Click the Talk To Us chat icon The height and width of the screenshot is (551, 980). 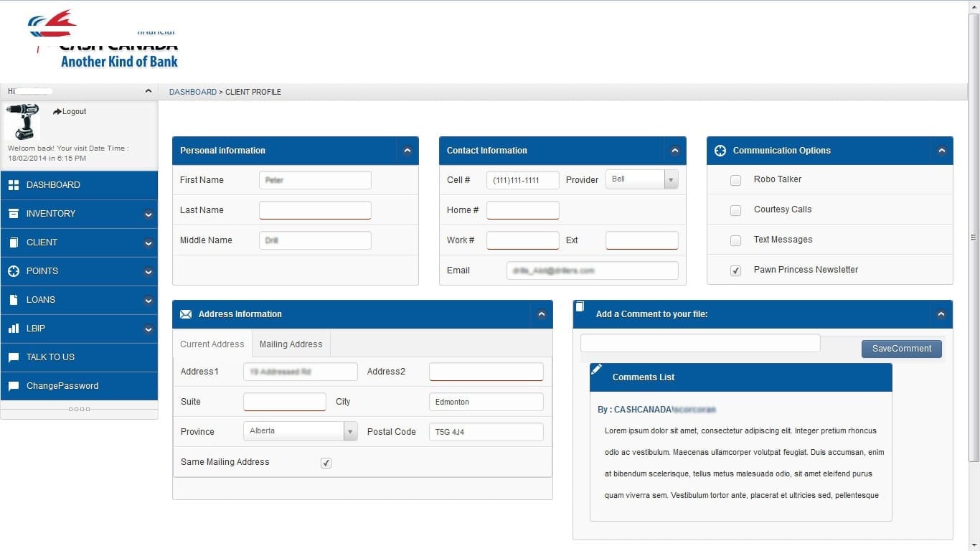pos(13,357)
